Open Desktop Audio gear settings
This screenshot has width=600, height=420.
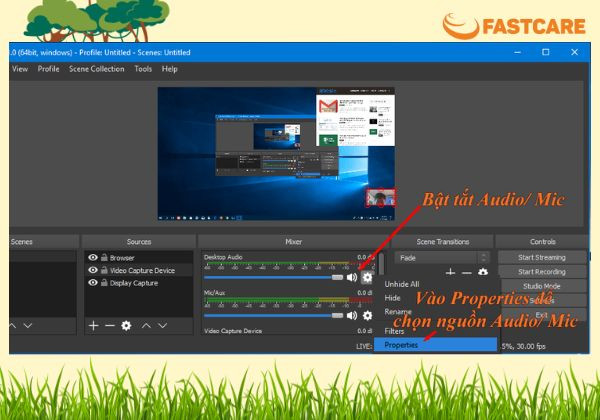[x=367, y=277]
